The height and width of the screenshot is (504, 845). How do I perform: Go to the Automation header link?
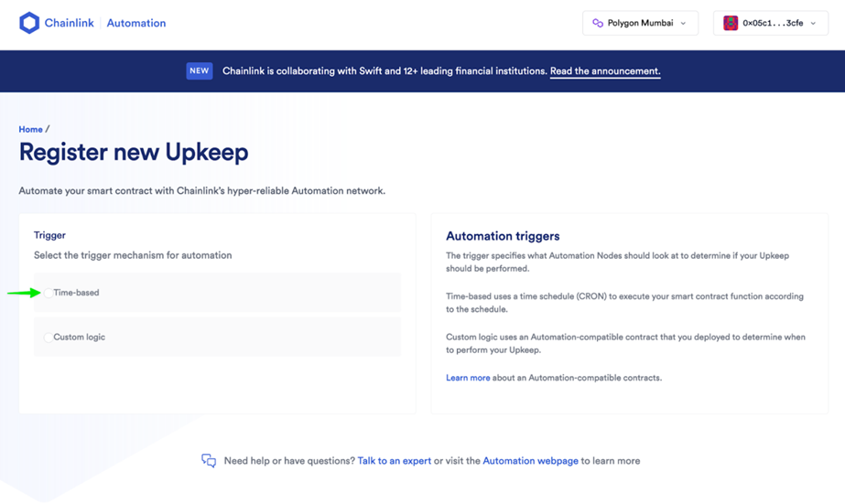[136, 23]
